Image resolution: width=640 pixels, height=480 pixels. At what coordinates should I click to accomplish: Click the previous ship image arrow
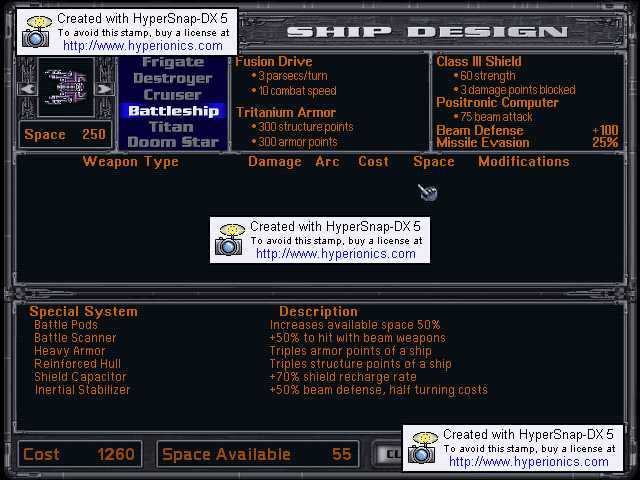point(28,89)
